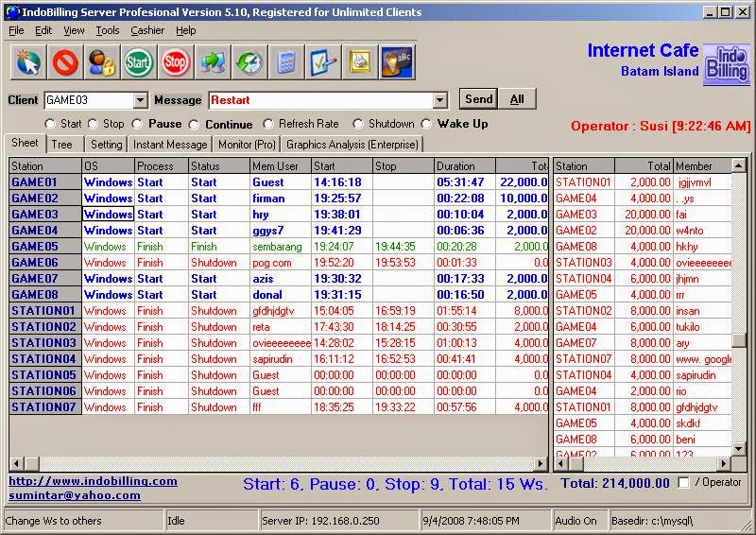
Task: Click member 'tukilo' in right list
Action: [x=702, y=327]
